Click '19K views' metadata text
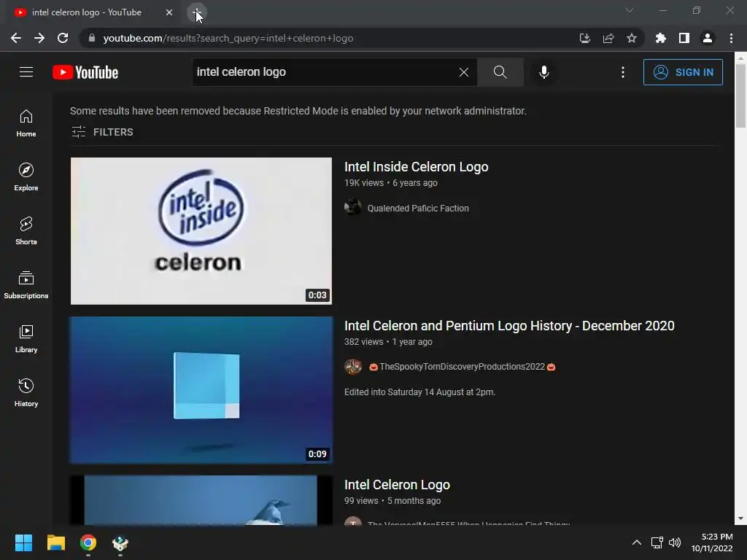 click(364, 183)
